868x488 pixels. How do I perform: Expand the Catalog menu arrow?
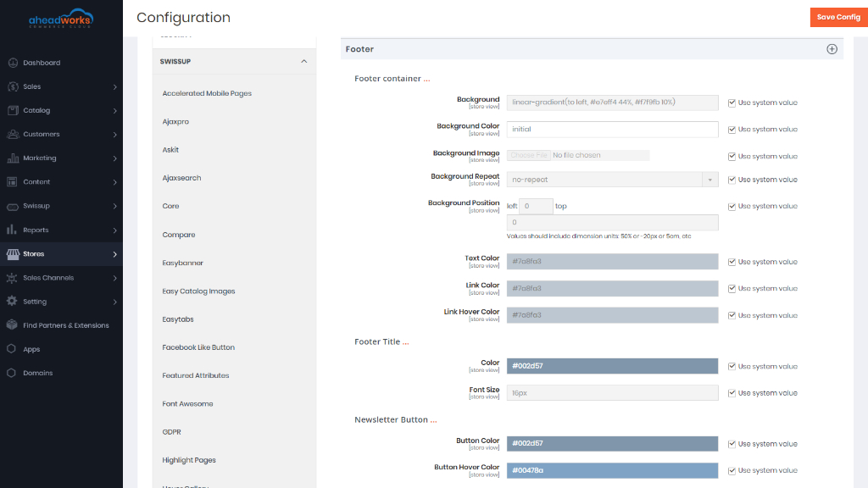click(x=114, y=111)
